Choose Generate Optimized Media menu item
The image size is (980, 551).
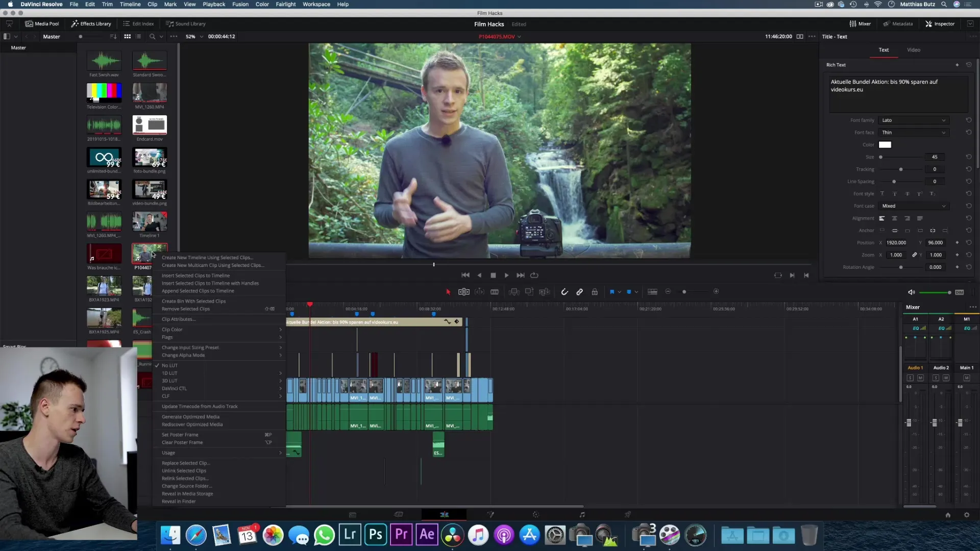[190, 417]
